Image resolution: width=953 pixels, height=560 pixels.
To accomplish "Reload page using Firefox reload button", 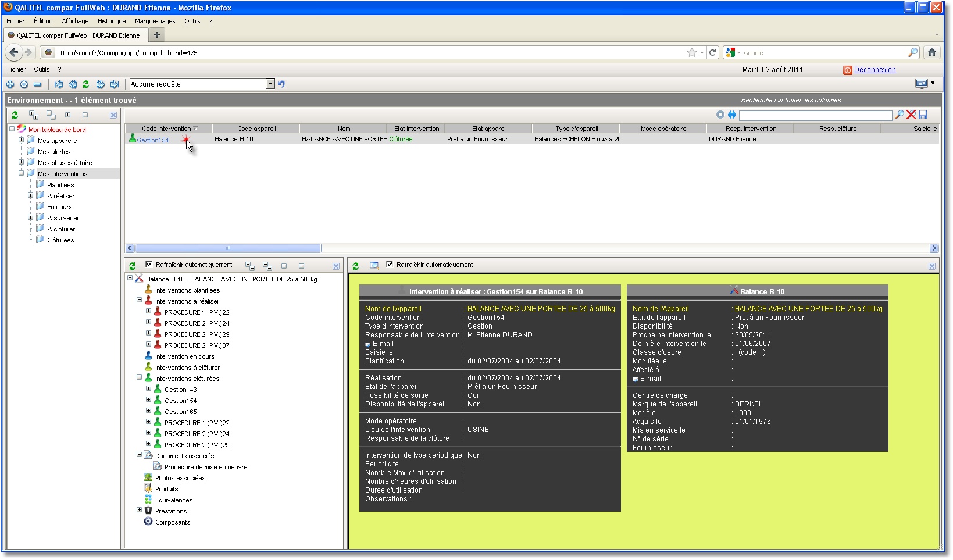I will [712, 52].
